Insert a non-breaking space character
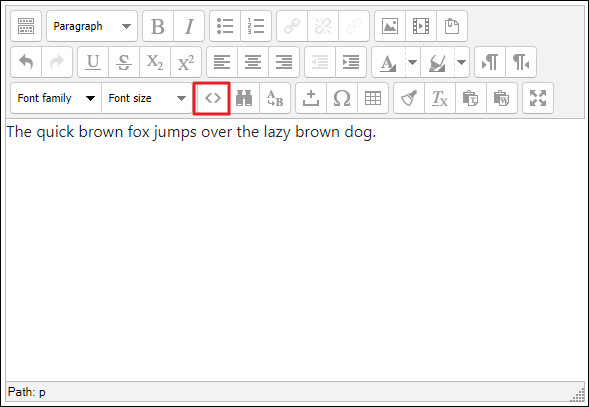The height and width of the screenshot is (407, 589). (x=311, y=98)
